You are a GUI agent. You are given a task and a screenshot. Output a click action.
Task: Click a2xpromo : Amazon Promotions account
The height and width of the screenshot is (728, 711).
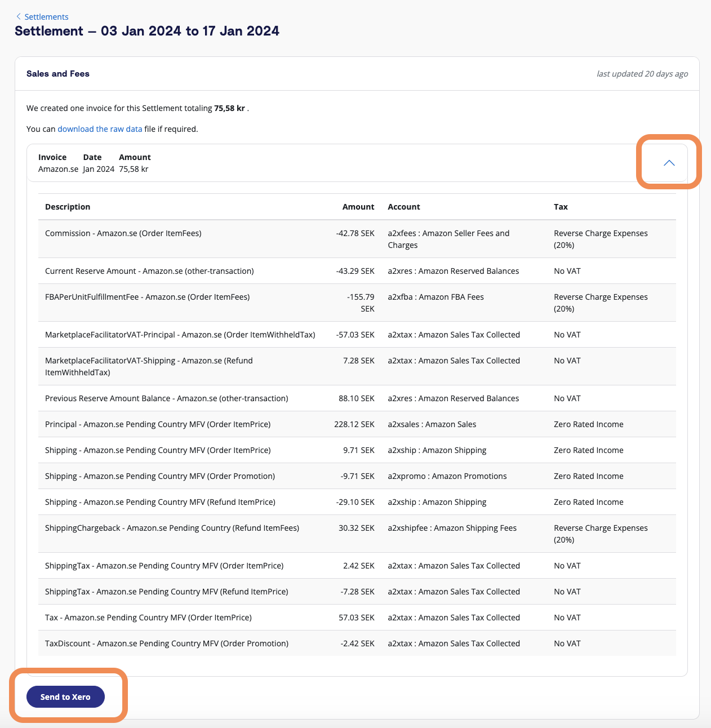click(447, 476)
